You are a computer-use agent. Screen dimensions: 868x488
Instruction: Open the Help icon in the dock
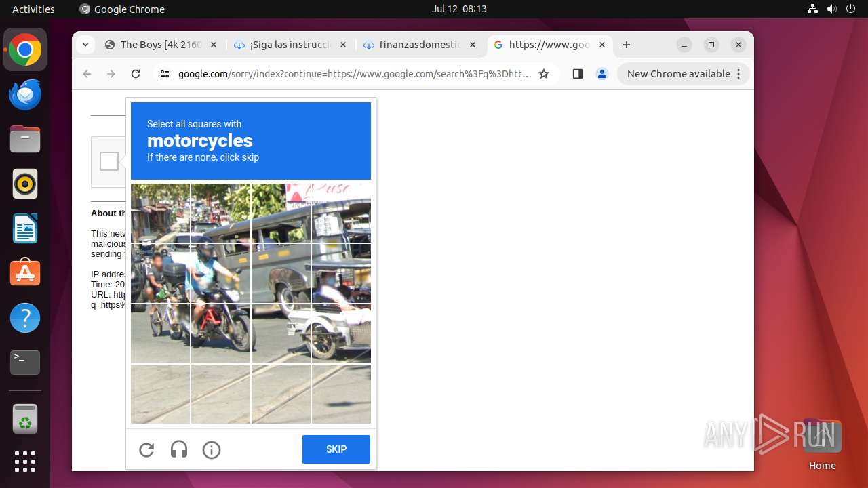[25, 318]
